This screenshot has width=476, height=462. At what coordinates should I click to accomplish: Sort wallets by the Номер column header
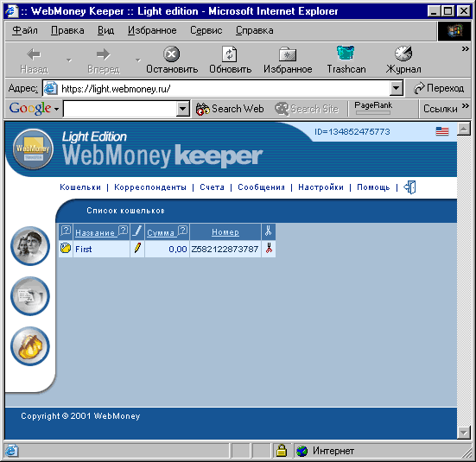point(225,232)
